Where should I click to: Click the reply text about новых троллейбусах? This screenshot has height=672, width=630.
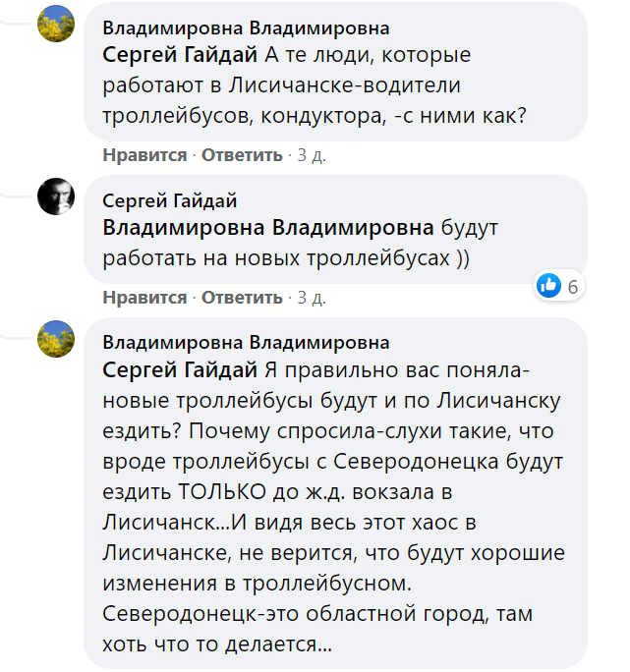285,256
